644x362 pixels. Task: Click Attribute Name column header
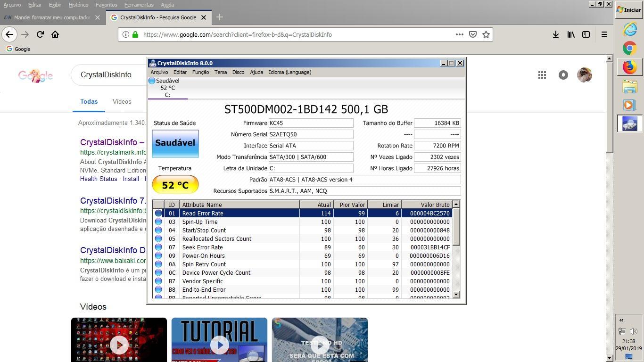(239, 205)
